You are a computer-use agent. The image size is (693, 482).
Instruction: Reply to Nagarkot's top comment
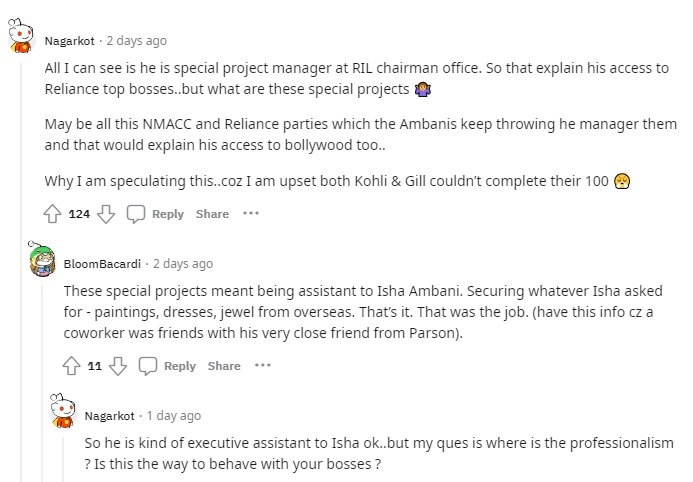(157, 214)
